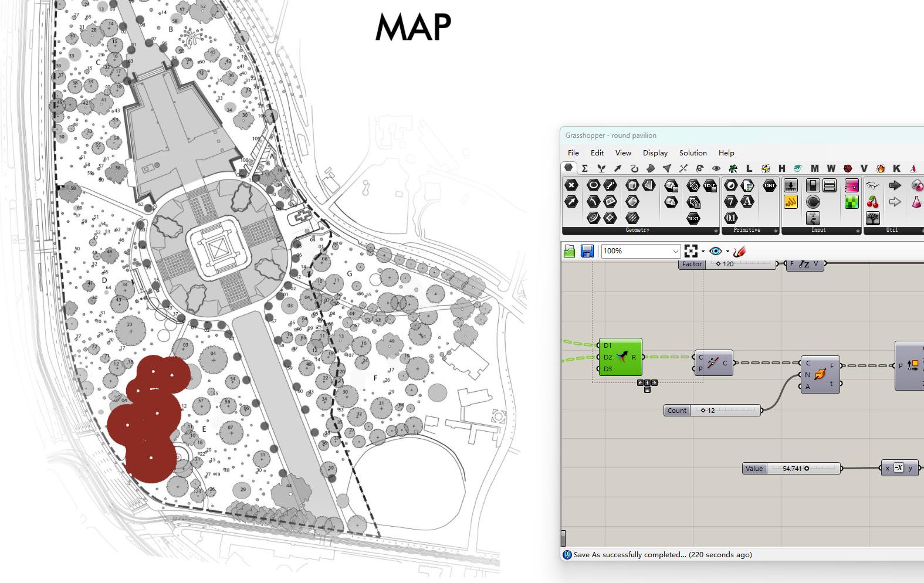This screenshot has width=924, height=583.
Task: Select the Circle parameter icon
Action: click(593, 185)
